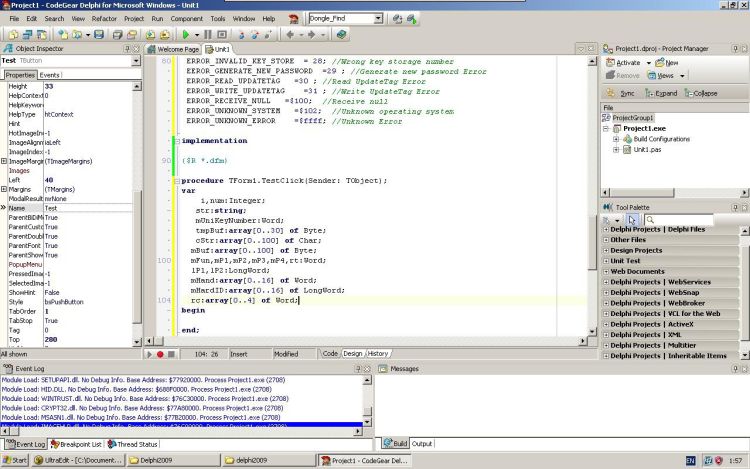Open the Open-file dropdown arrow in toolbar

coord(88,35)
